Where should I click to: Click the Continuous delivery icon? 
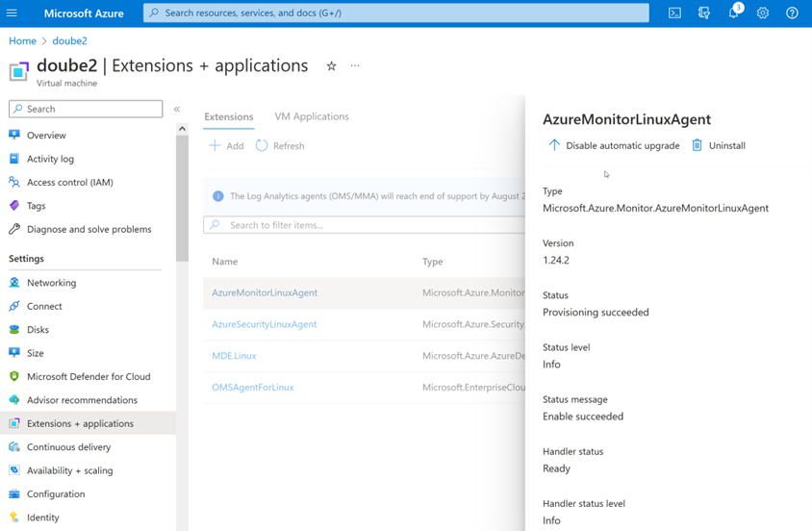(14, 446)
